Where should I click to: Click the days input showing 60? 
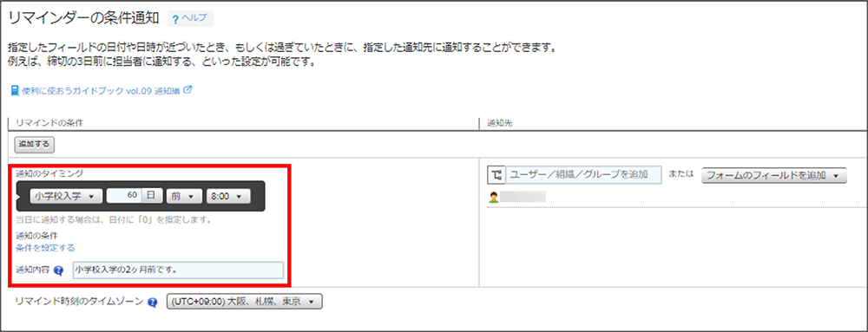pyautogui.click(x=124, y=196)
